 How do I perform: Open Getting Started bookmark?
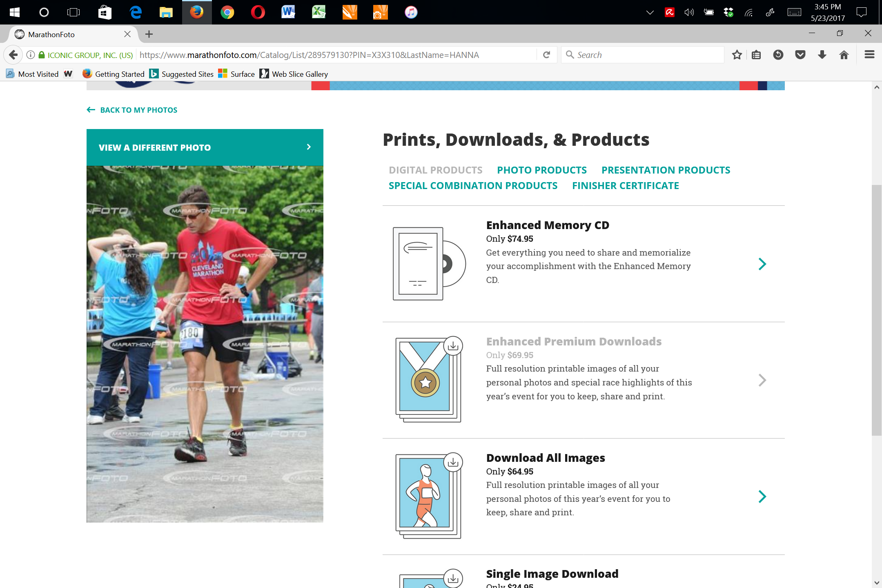point(114,74)
